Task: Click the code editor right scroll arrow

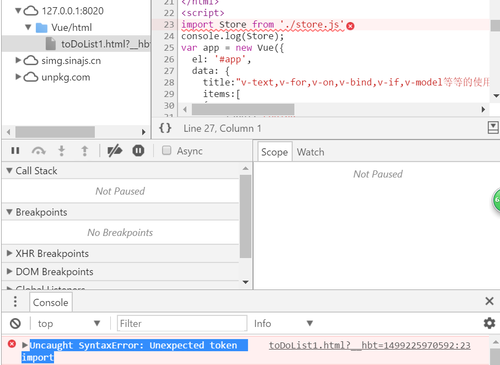Action: [x=483, y=109]
